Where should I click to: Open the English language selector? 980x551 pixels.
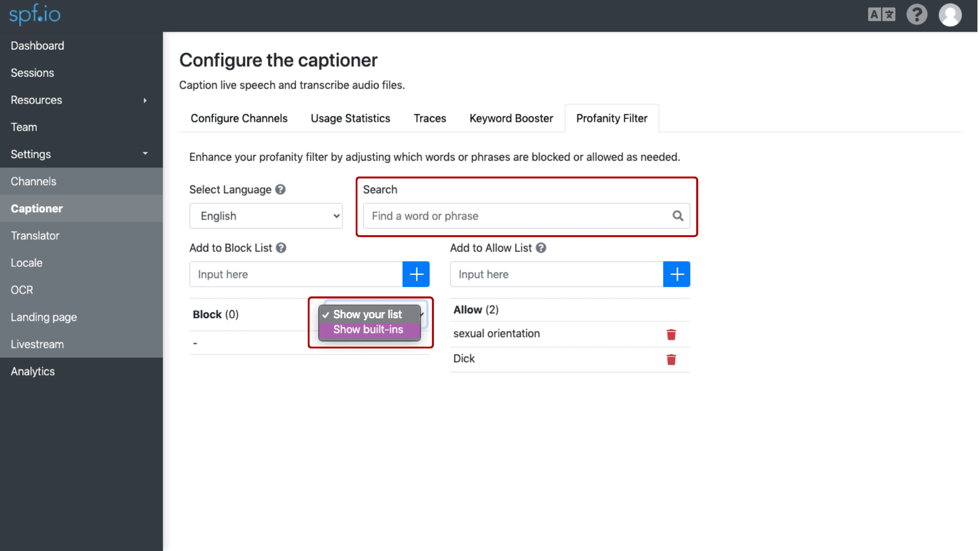coord(265,216)
